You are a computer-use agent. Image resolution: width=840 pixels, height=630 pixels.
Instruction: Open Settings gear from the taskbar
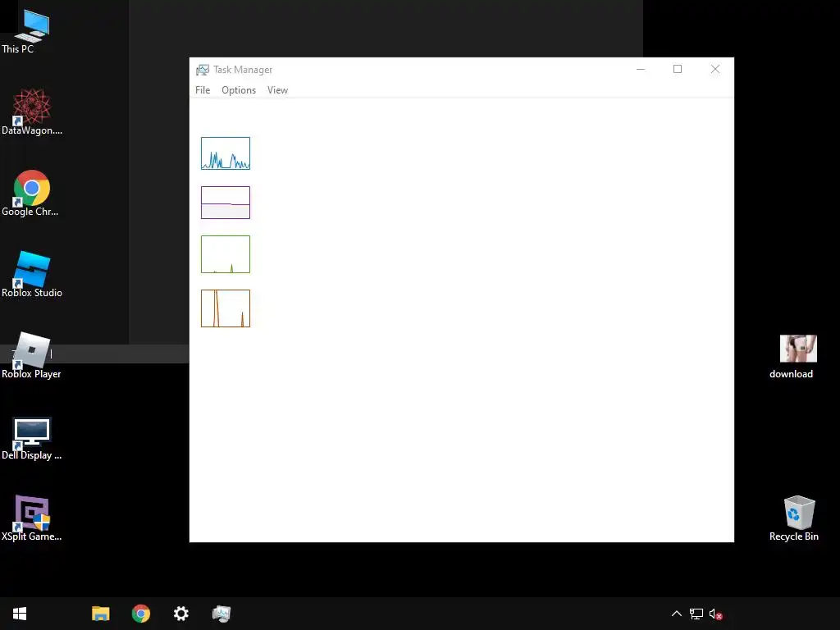[x=181, y=614]
